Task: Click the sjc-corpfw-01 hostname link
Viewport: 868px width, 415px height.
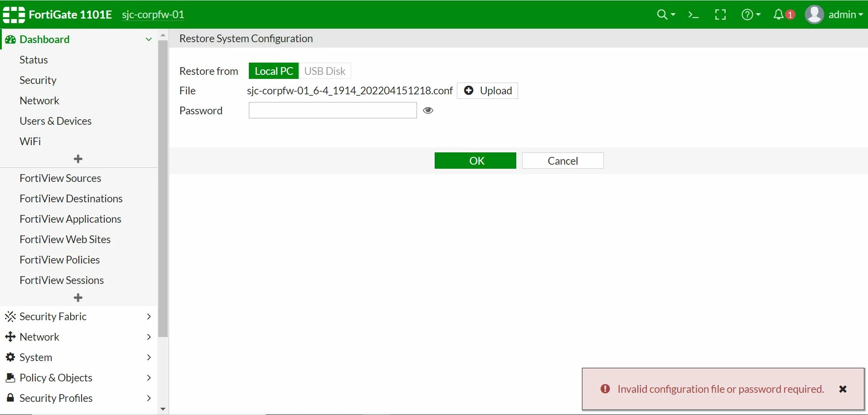Action: (153, 15)
